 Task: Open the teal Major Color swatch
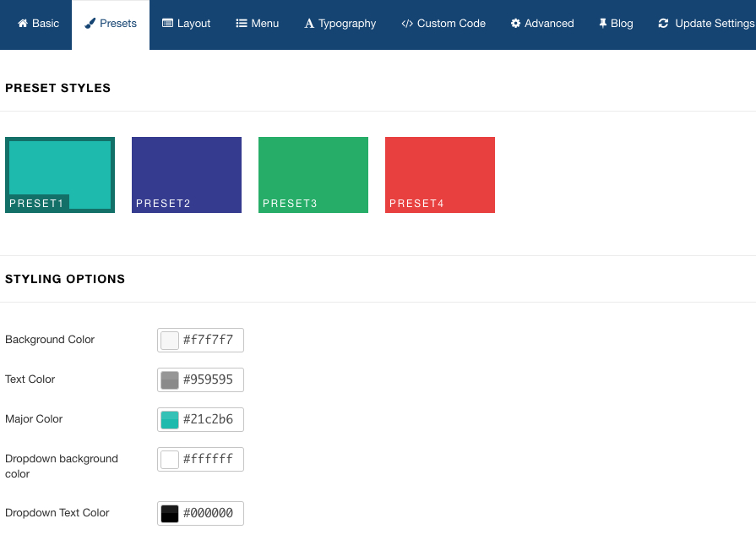pyautogui.click(x=170, y=420)
